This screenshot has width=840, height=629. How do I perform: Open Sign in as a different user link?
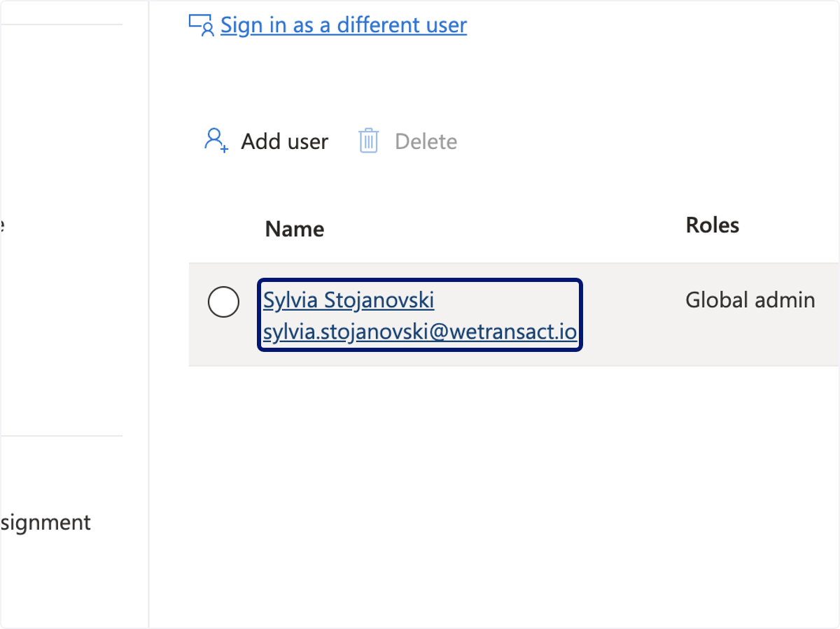pos(344,26)
